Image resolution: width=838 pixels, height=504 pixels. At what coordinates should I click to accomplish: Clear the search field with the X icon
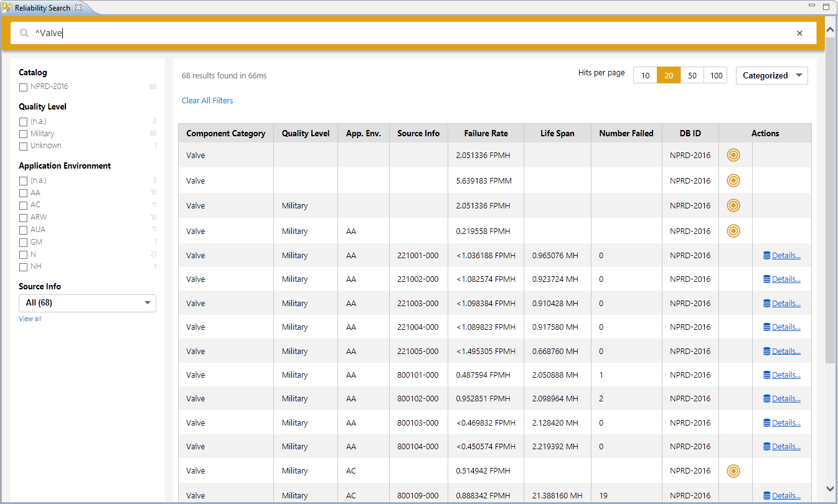[x=799, y=34]
